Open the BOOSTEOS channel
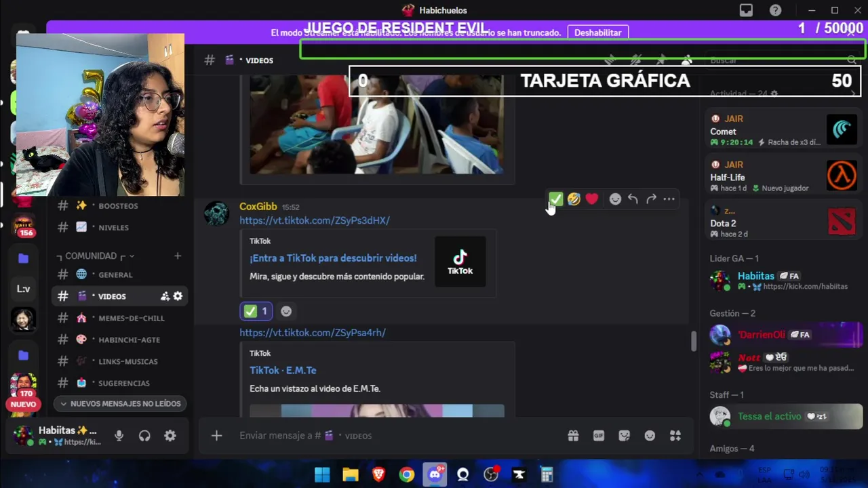 (119, 205)
